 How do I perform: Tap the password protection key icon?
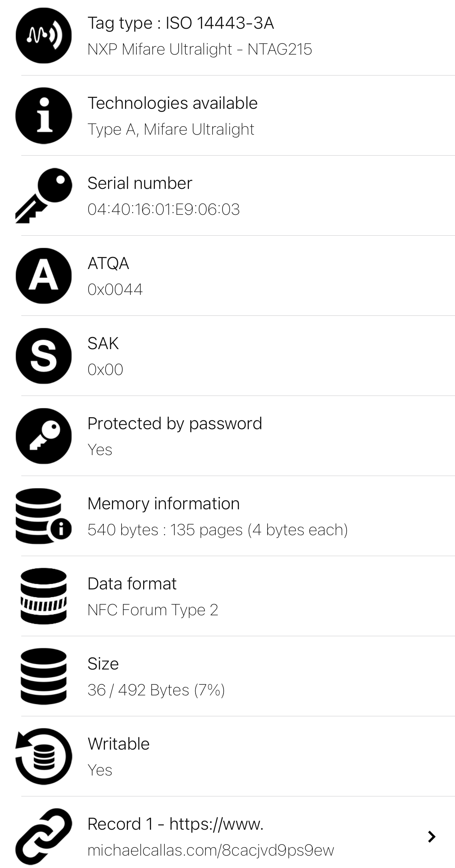44,436
